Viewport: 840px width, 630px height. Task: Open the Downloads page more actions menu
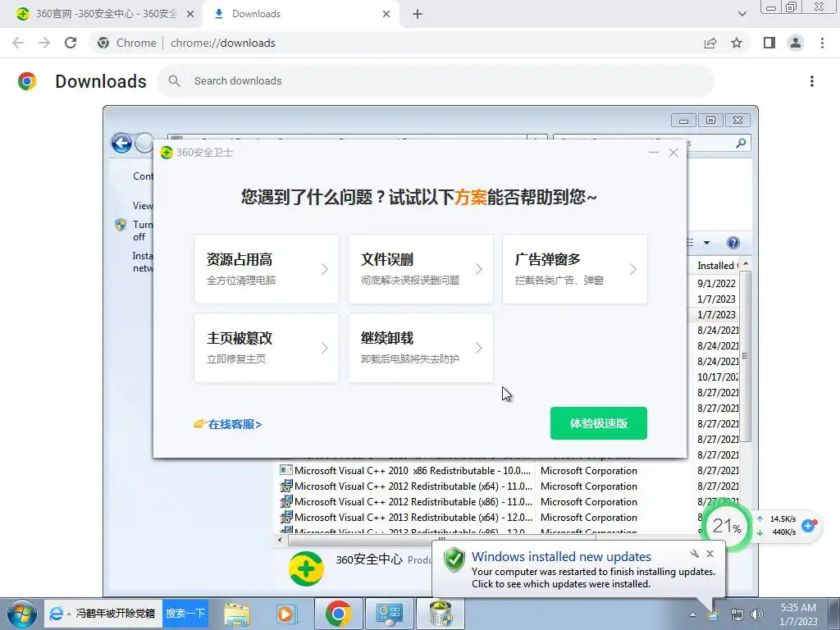pos(812,81)
